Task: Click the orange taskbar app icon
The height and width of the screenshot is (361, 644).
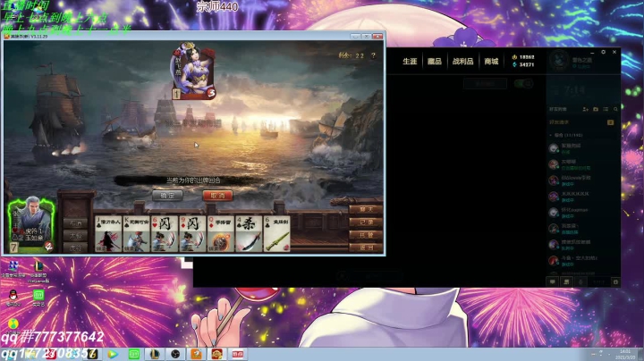Action: pyautogui.click(x=196, y=354)
